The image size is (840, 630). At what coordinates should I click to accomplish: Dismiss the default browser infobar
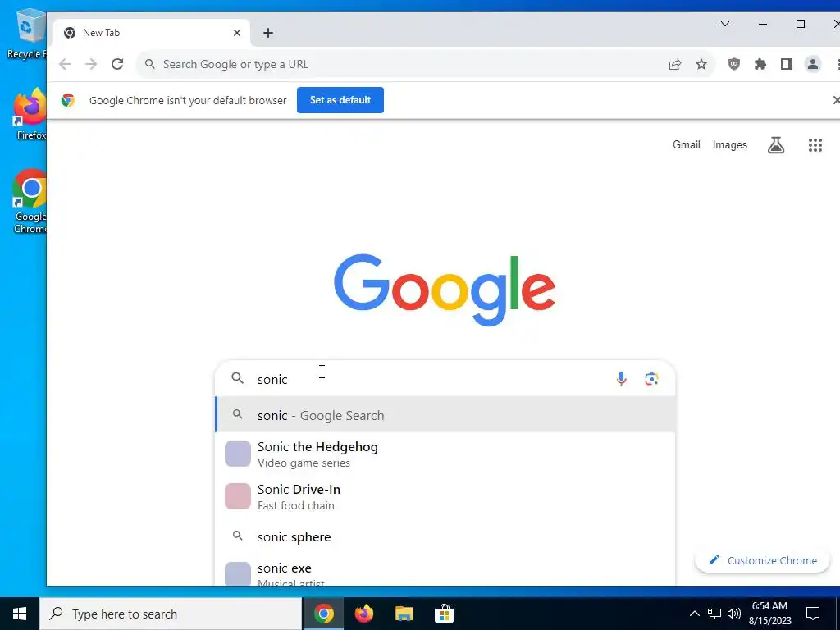click(836, 100)
